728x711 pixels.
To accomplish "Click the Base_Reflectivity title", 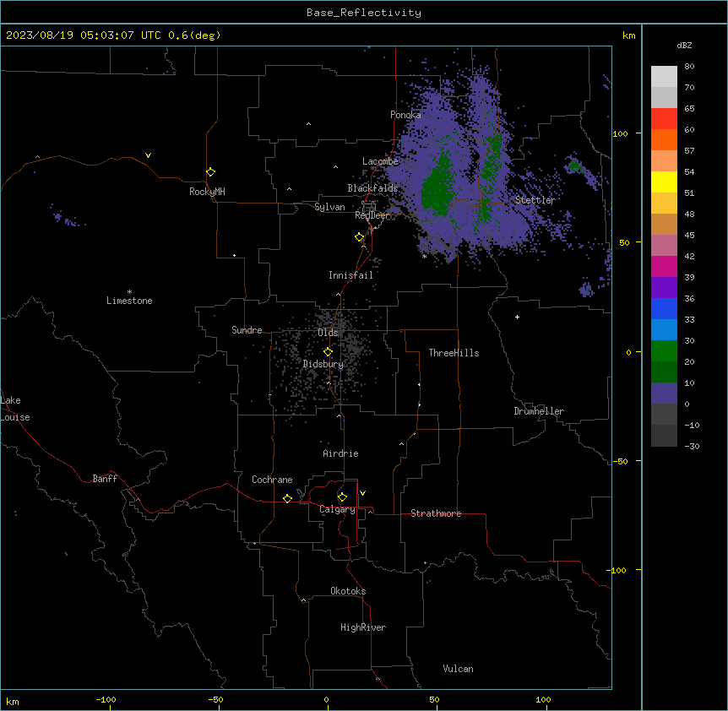I will click(x=364, y=13).
